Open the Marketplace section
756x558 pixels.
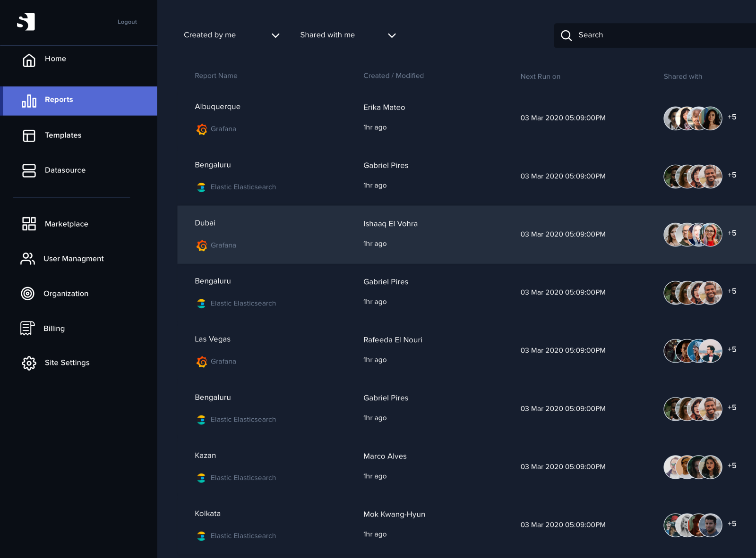(x=29, y=224)
